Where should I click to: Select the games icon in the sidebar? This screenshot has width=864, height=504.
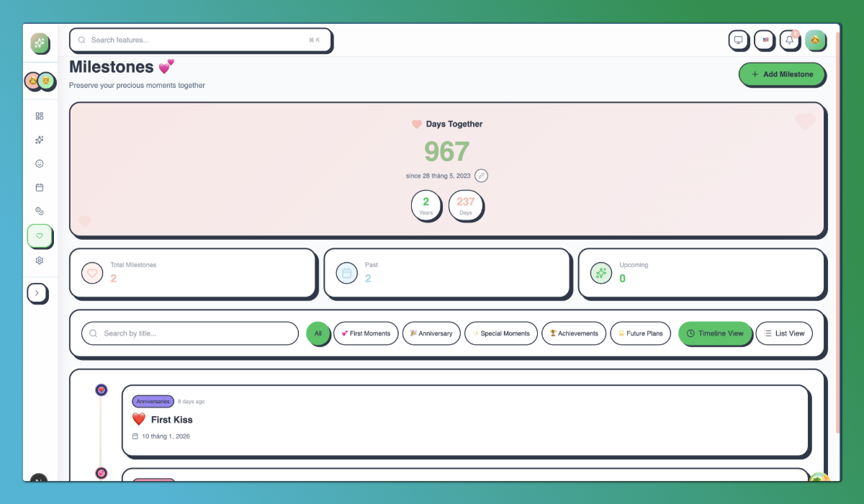tap(40, 211)
